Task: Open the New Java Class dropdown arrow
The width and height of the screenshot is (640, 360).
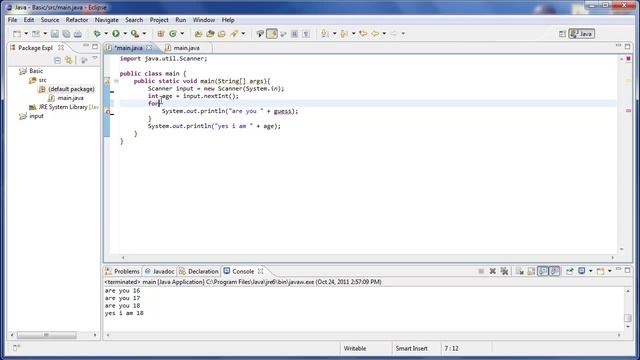Action: tap(182, 34)
